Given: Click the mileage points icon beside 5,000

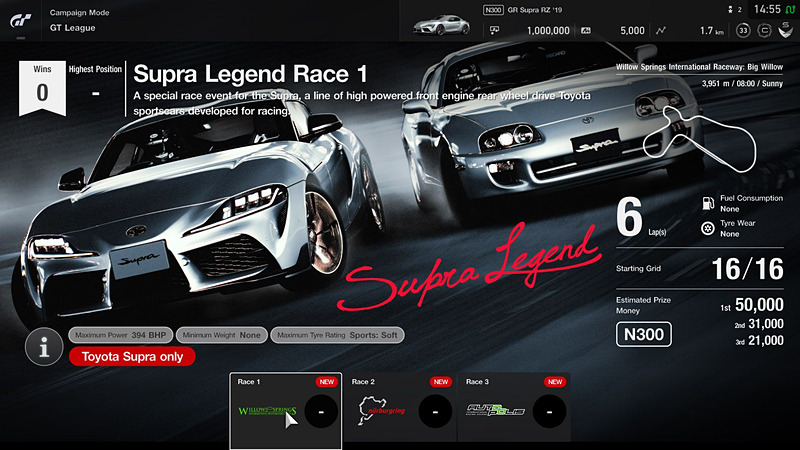Looking at the screenshot, I should (586, 31).
